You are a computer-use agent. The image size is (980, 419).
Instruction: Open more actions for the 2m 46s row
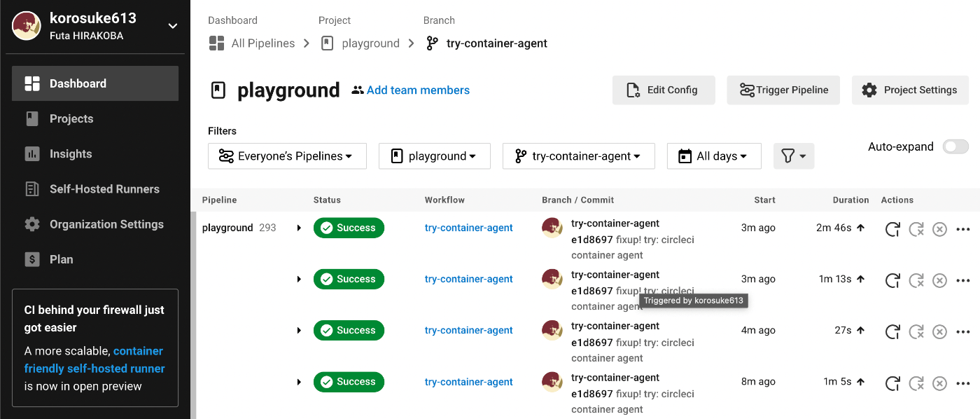[963, 229]
